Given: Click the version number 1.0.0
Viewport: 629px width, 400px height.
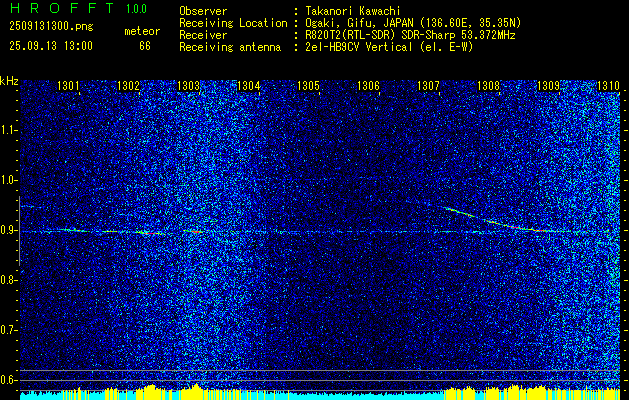Looking at the screenshot, I should coord(136,8).
